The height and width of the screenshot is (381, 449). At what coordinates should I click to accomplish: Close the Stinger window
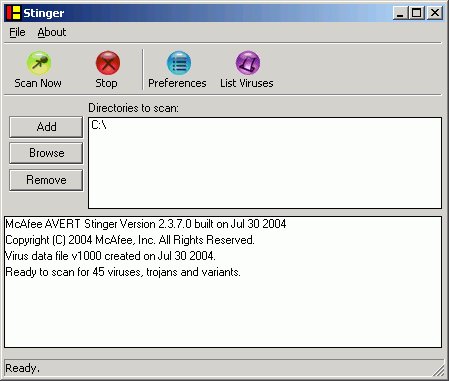coord(435,13)
